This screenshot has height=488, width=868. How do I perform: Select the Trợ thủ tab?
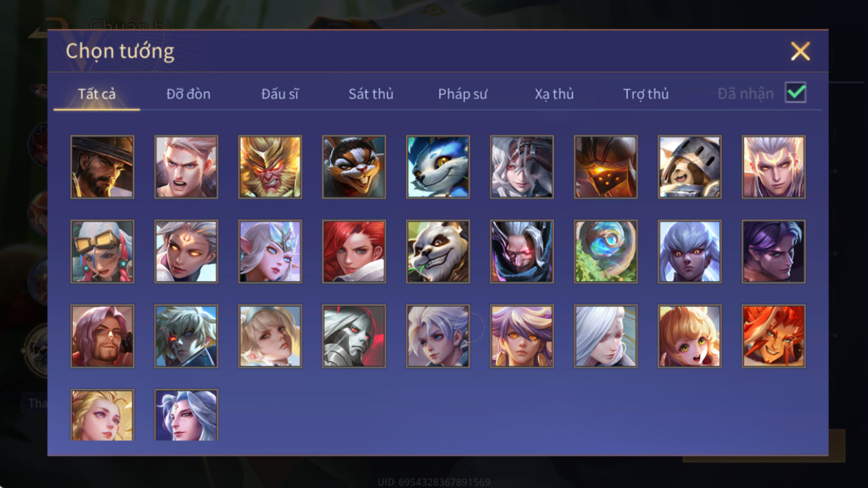(x=646, y=94)
